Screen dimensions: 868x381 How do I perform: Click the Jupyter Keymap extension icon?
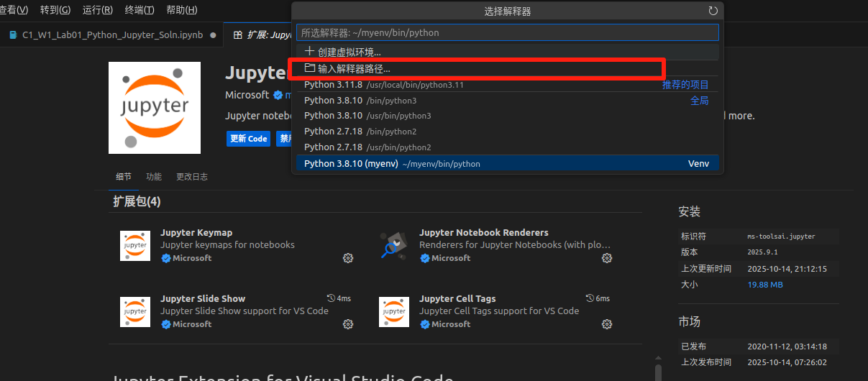(135, 246)
